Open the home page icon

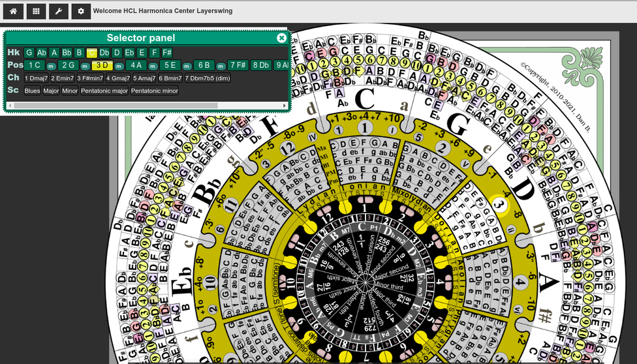(x=14, y=11)
